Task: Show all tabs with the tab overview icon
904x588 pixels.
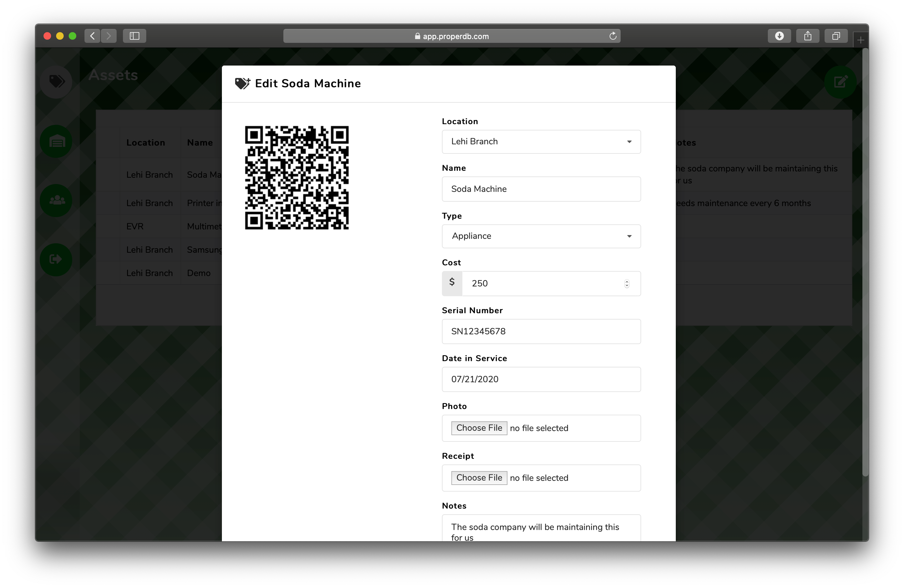Action: 836,36
